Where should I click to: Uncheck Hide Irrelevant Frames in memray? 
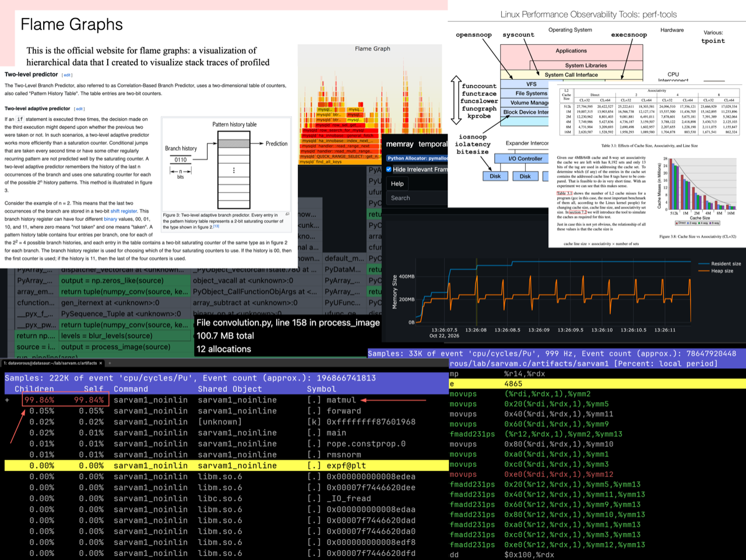(389, 170)
